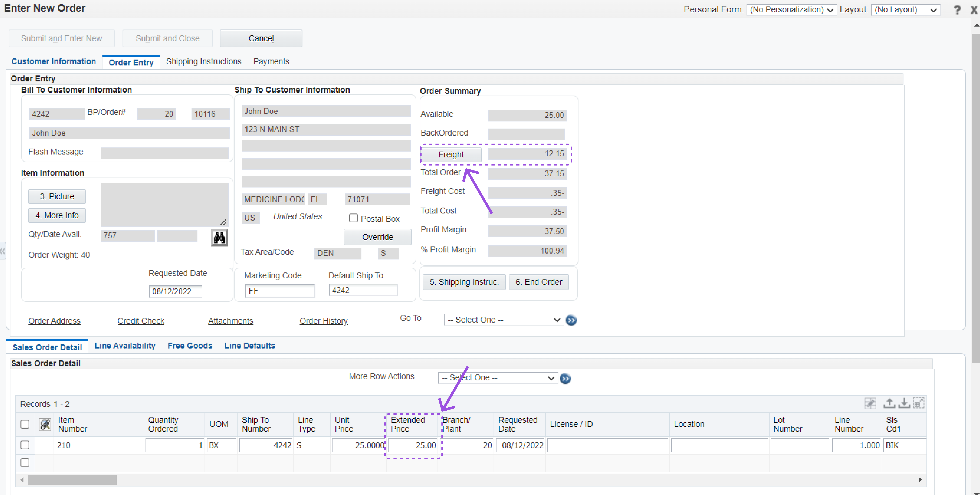
Task: Open the Order History link
Action: pyautogui.click(x=324, y=321)
